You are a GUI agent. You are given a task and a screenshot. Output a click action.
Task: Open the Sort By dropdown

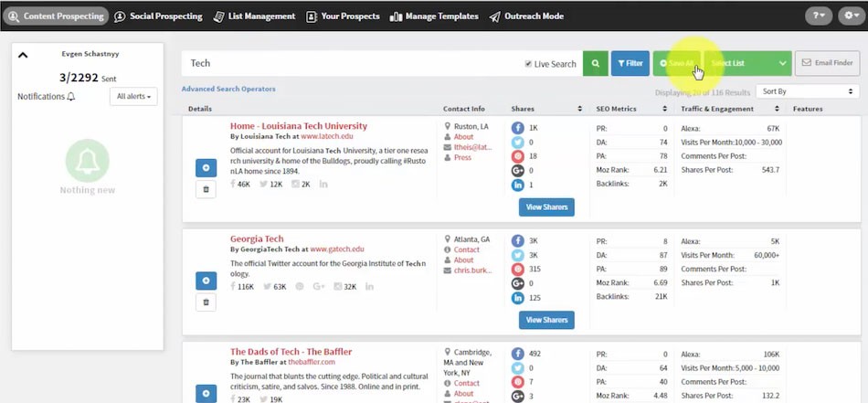[807, 91]
